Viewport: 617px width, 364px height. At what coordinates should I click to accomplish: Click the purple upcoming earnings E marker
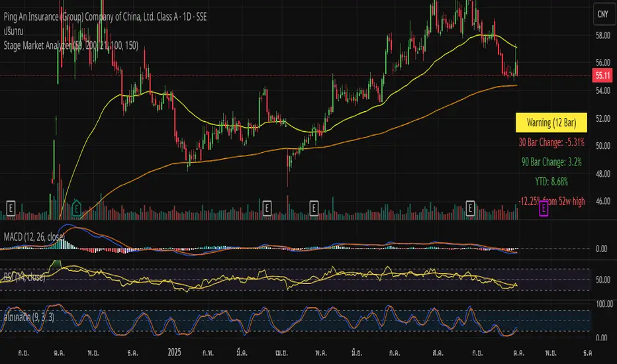544,209
